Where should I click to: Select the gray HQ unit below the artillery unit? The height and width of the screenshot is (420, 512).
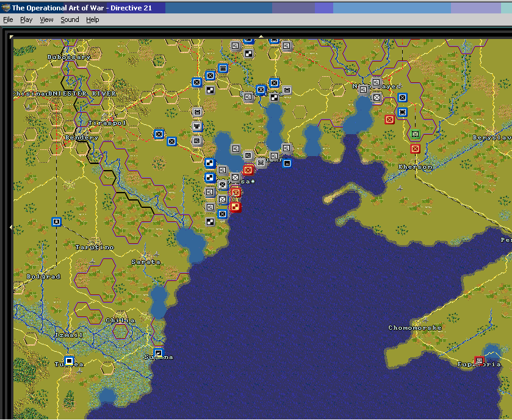point(197,141)
